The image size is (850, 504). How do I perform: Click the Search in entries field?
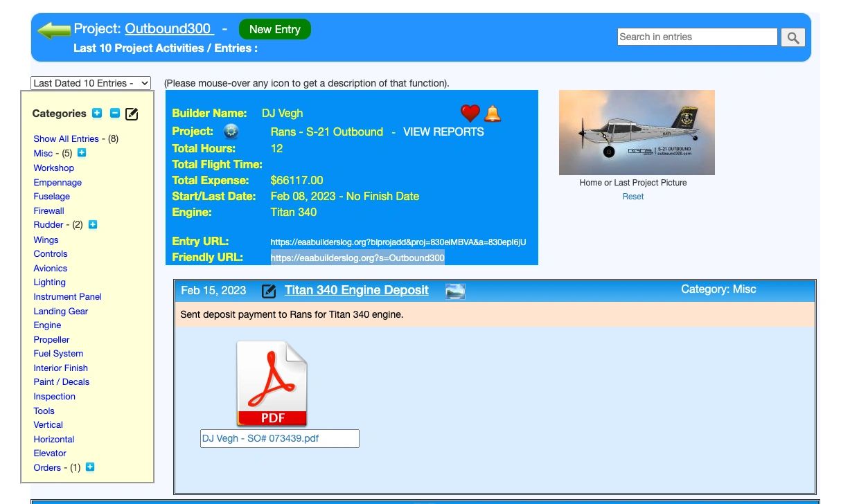point(697,37)
